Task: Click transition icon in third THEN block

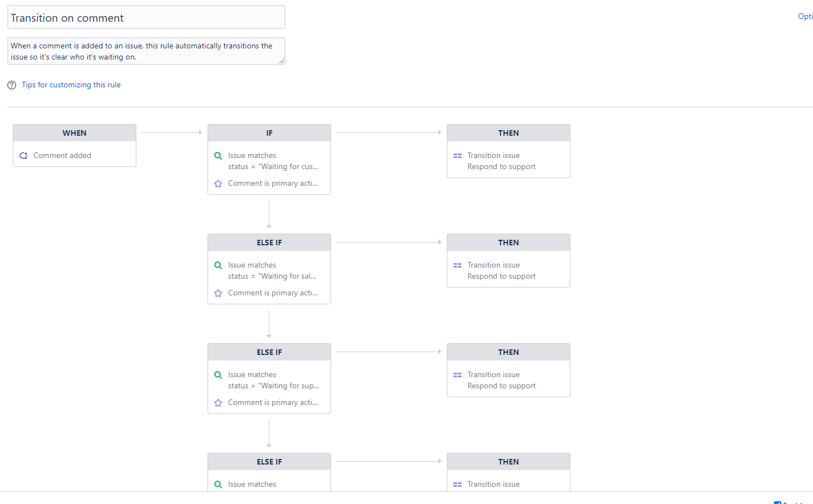Action: pos(457,375)
